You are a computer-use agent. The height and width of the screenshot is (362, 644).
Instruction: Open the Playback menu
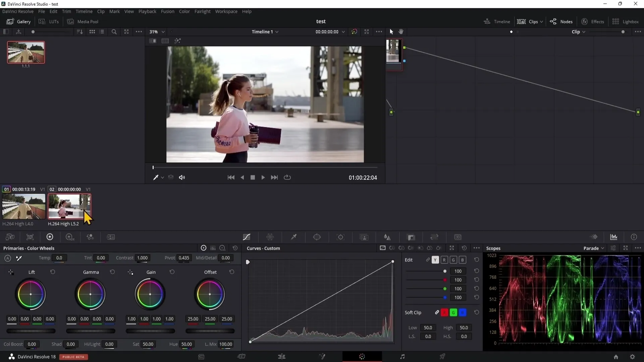[147, 11]
